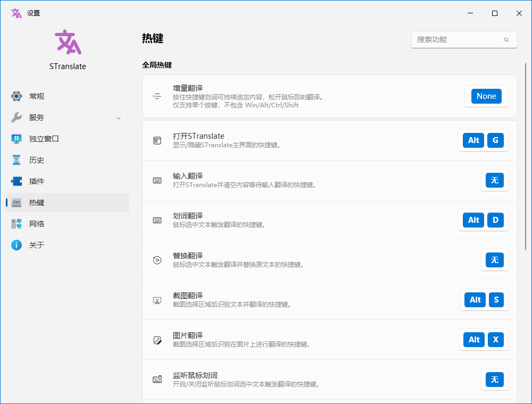Select the 常规 gear icon in sidebar
The image size is (532, 404).
coord(16,96)
